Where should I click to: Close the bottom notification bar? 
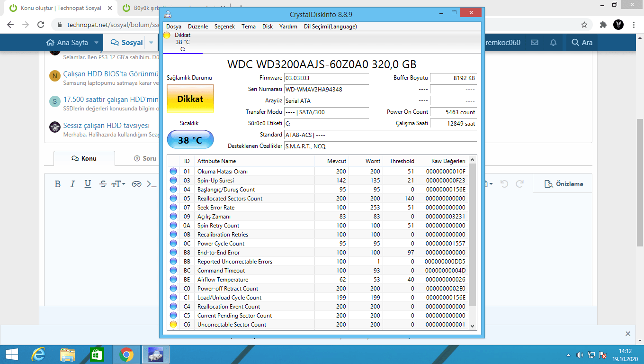pyautogui.click(x=628, y=334)
